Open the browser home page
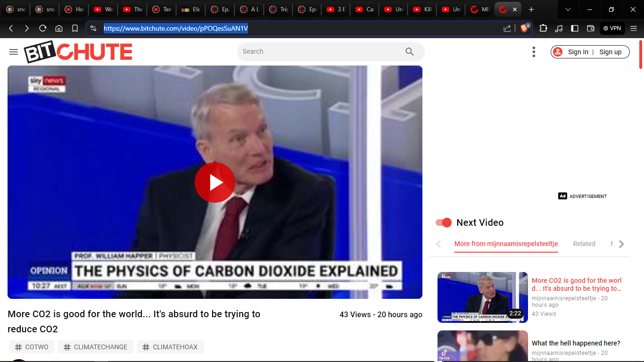The height and width of the screenshot is (362, 644). point(59,28)
